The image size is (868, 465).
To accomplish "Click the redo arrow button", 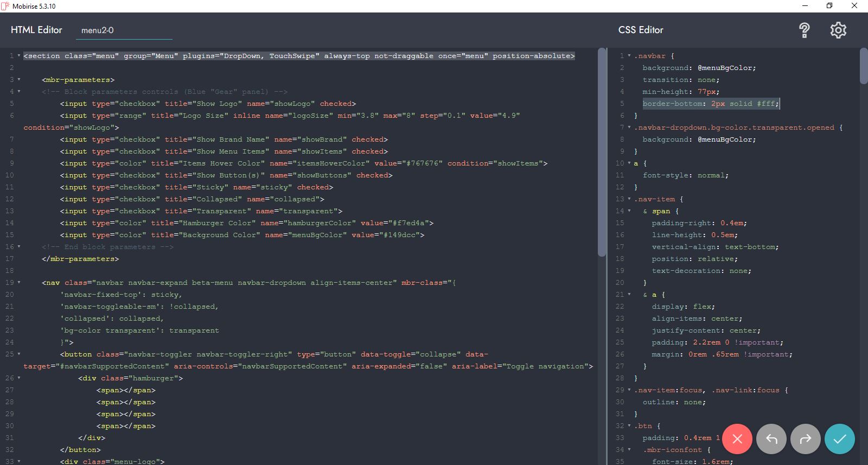I will tap(806, 439).
